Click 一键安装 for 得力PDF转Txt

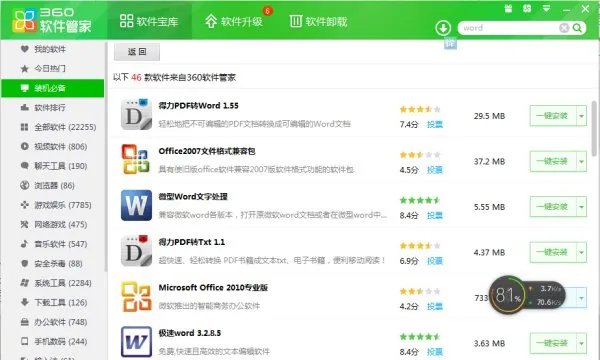pos(553,252)
